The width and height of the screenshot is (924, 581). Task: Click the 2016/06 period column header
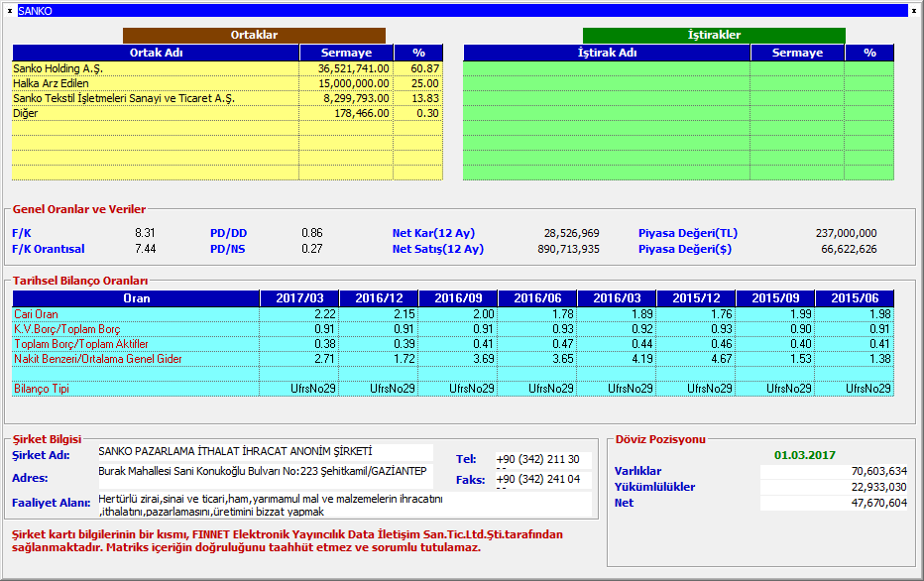point(537,298)
